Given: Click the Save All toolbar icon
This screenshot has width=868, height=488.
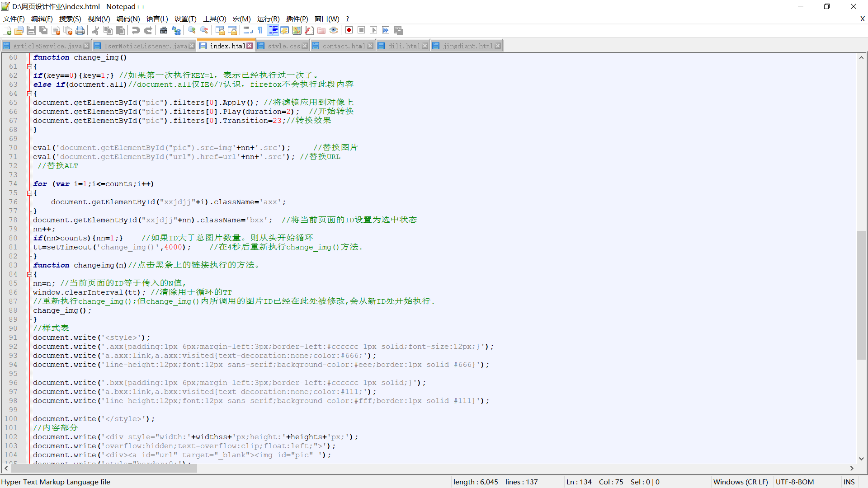Looking at the screenshot, I should tap(43, 30).
